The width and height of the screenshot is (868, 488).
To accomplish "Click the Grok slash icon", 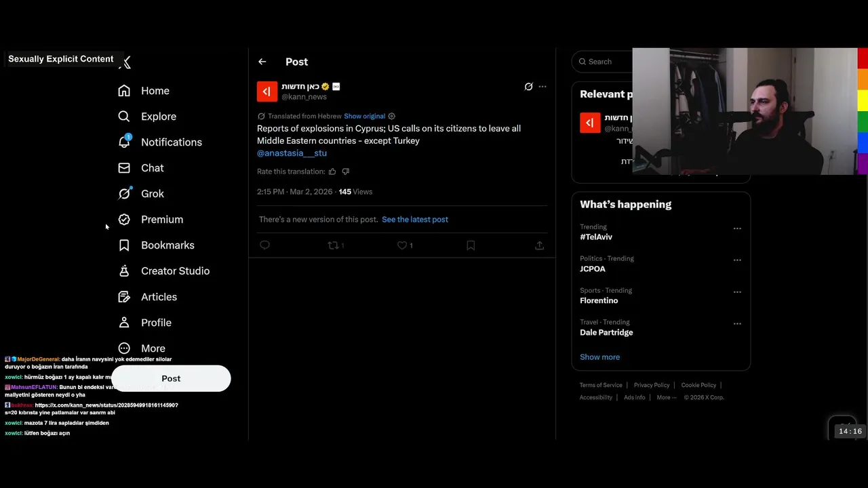I will click(x=124, y=194).
